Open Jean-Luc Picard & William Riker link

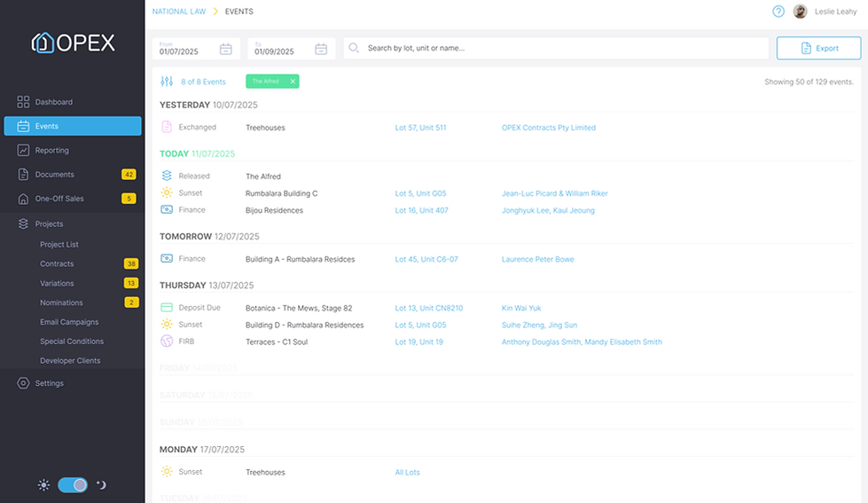pyautogui.click(x=555, y=193)
